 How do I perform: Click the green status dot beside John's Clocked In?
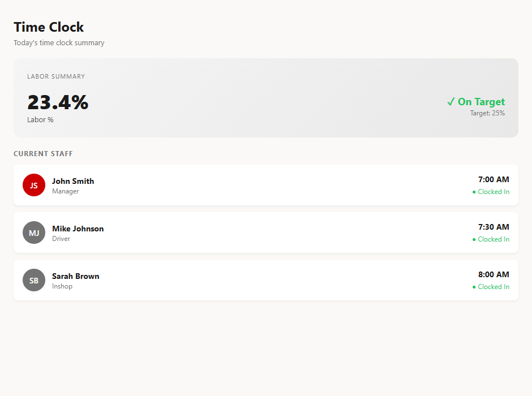[474, 192]
